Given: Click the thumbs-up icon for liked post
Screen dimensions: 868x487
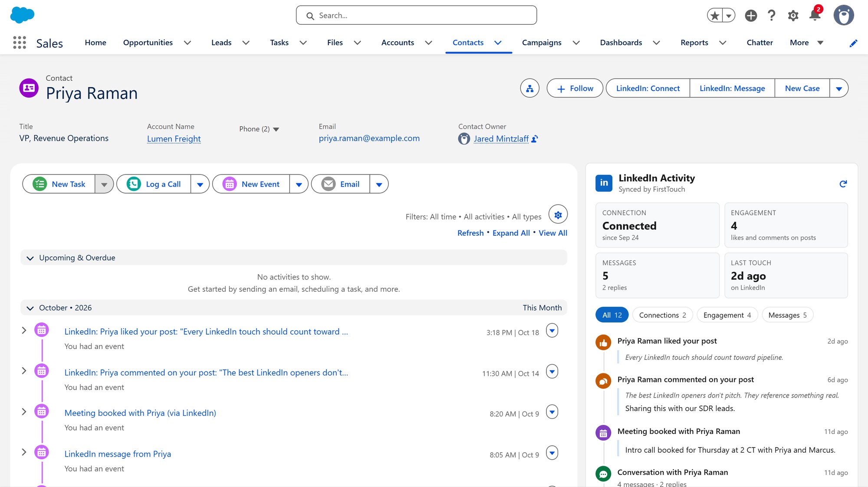Looking at the screenshot, I should pyautogui.click(x=603, y=342).
